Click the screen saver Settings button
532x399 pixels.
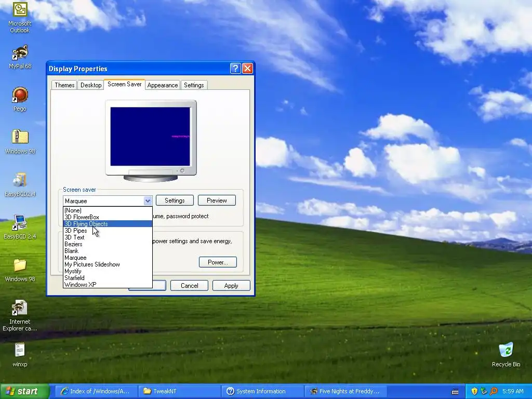click(x=175, y=201)
